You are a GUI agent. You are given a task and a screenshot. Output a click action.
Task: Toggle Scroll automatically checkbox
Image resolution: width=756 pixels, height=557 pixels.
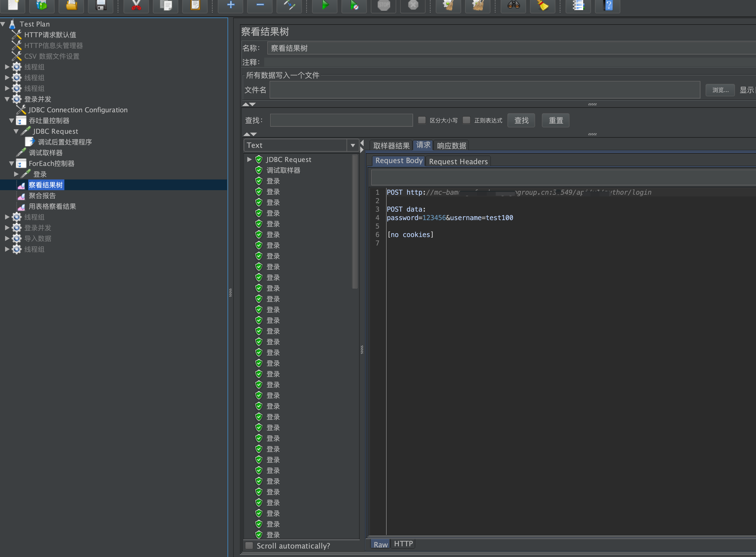click(250, 545)
